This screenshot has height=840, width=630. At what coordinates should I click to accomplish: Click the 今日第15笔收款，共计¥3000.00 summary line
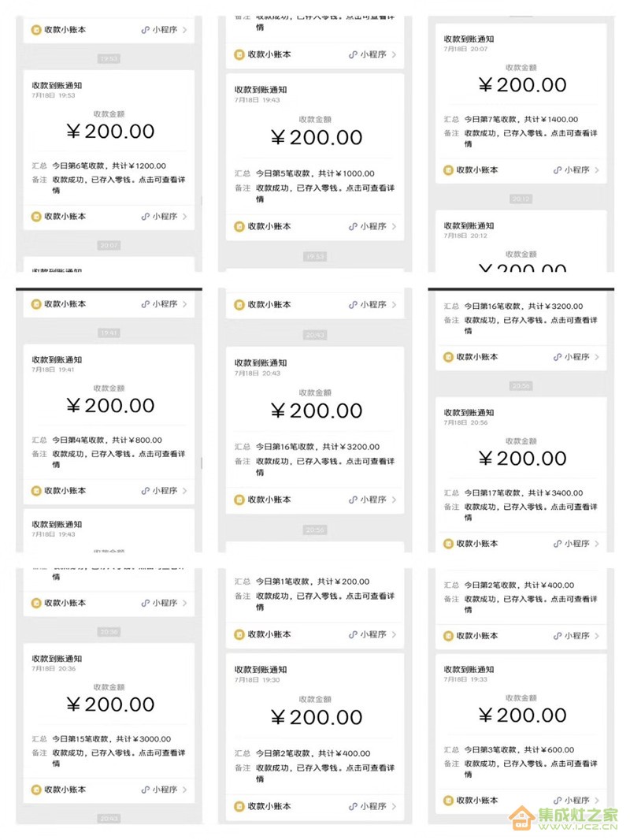coord(111,739)
